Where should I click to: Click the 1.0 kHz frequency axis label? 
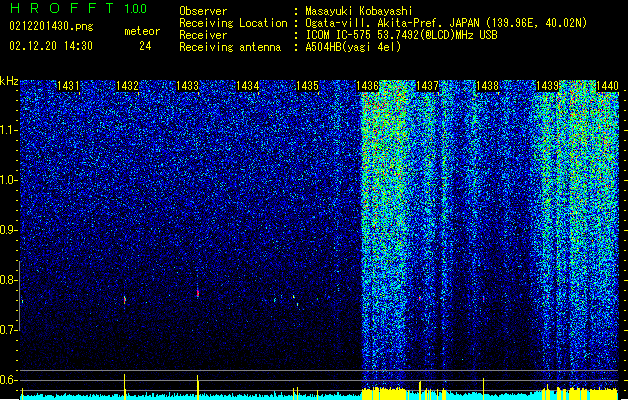coord(9,180)
